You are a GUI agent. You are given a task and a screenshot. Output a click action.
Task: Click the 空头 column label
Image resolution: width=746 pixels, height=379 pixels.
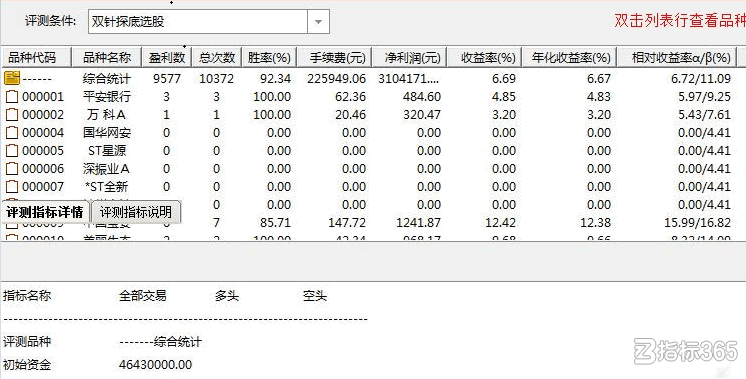click(x=315, y=296)
